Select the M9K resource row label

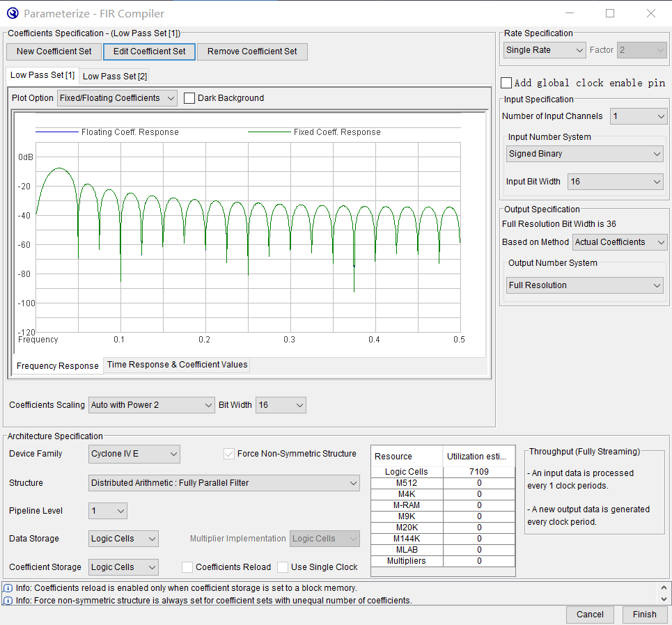[407, 516]
